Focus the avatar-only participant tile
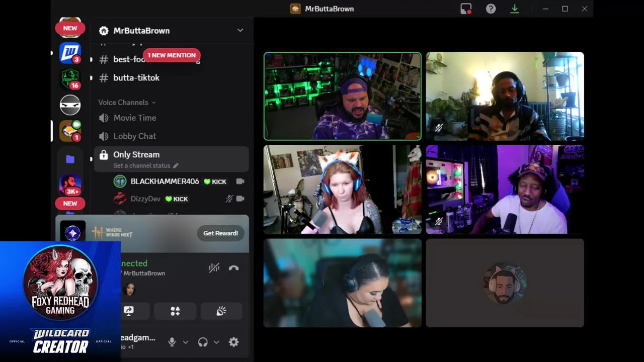 coord(505,283)
